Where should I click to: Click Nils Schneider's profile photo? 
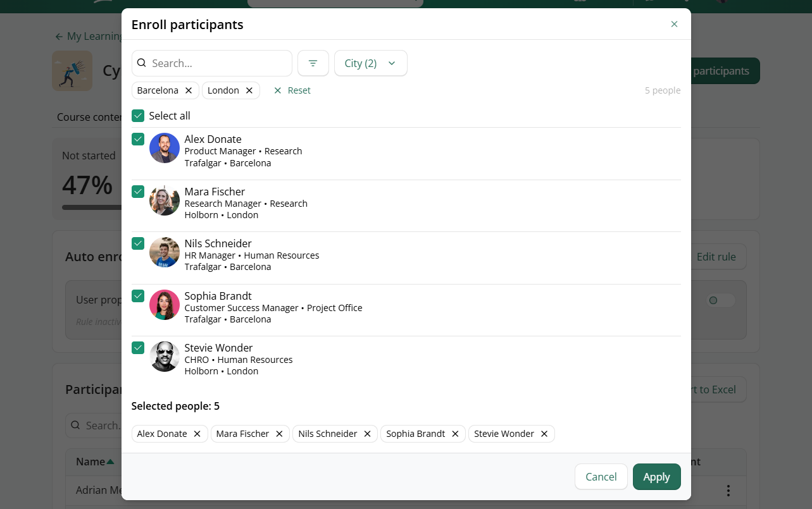pyautogui.click(x=165, y=252)
